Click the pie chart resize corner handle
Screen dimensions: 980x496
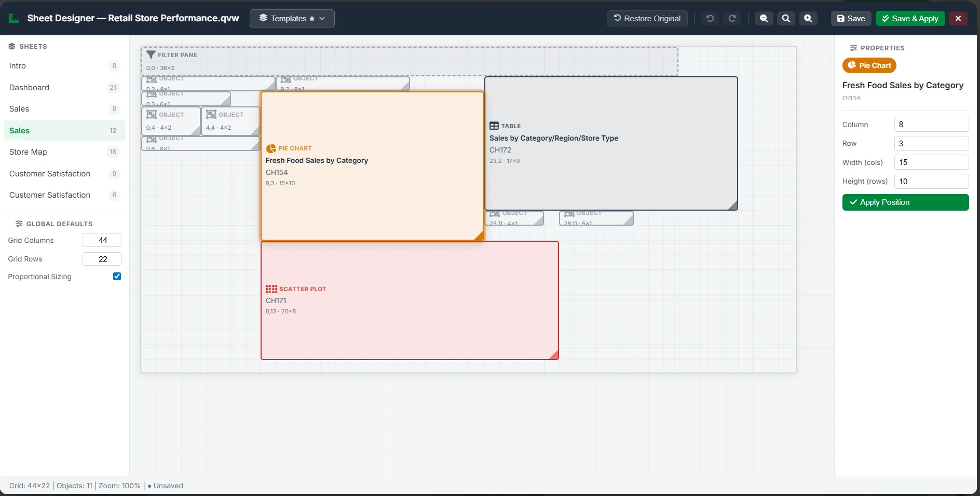click(479, 236)
